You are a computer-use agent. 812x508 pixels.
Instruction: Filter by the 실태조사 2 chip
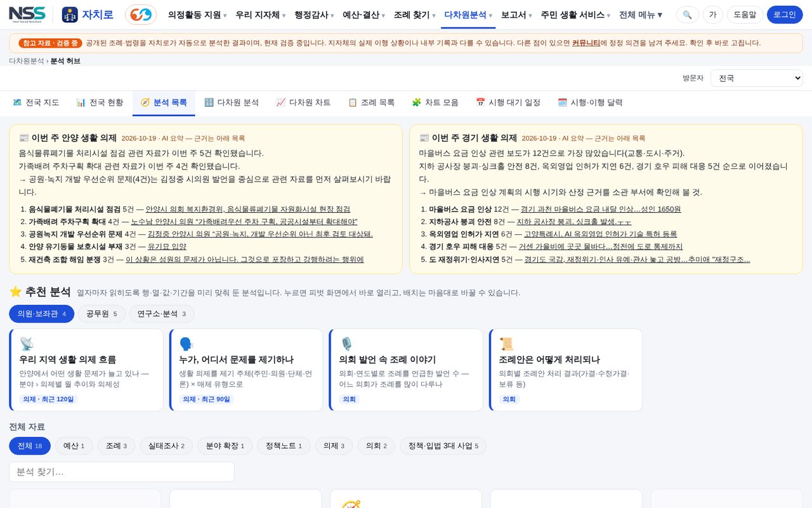click(166, 446)
